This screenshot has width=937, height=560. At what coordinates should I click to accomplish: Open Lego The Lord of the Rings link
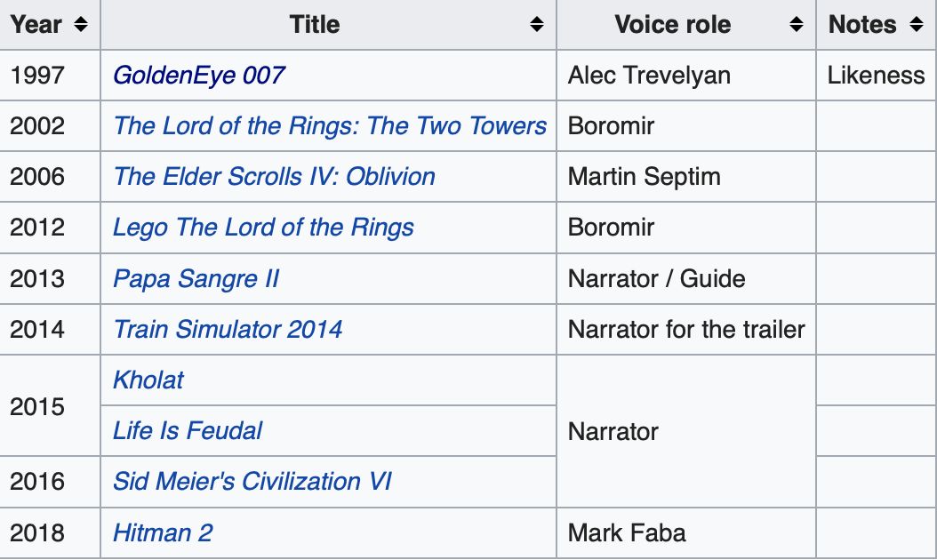[x=263, y=227]
